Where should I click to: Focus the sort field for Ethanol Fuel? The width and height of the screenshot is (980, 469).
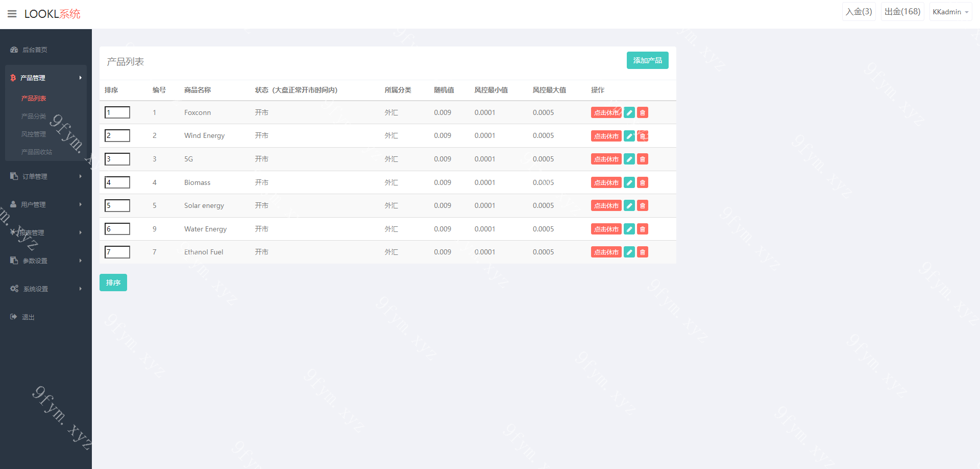(x=117, y=252)
